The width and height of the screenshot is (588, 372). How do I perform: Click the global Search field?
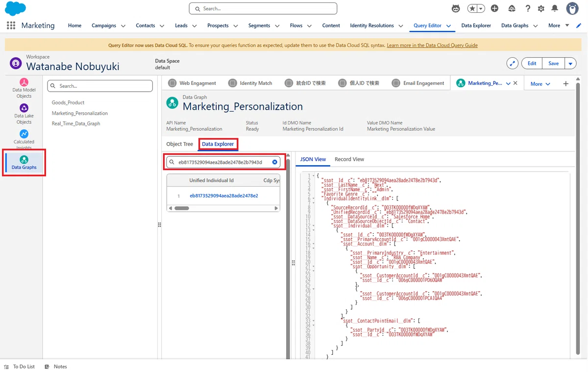tap(263, 8)
